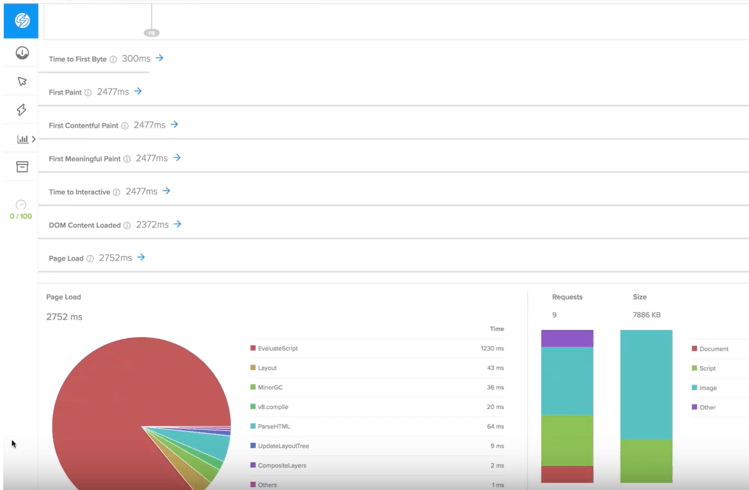
Task: Click info icon beside Time to First Byte
Action: (113, 59)
